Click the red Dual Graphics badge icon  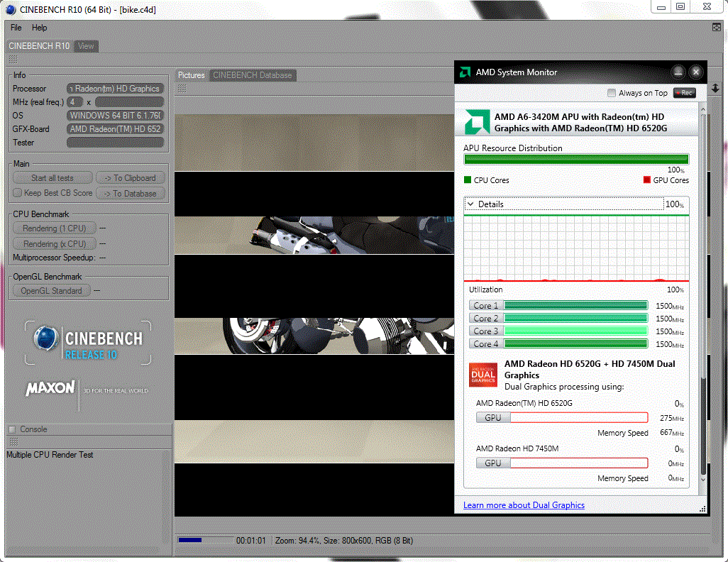tap(483, 375)
